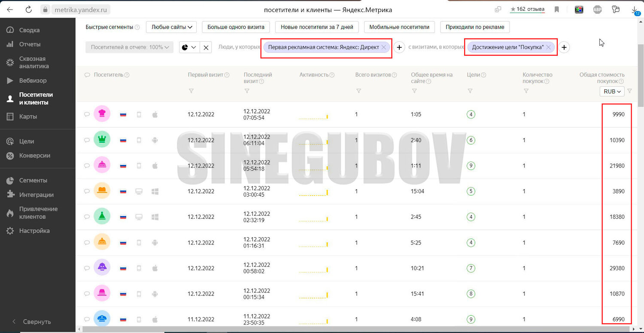Open visitor avatar in 29380 row

(x=102, y=268)
